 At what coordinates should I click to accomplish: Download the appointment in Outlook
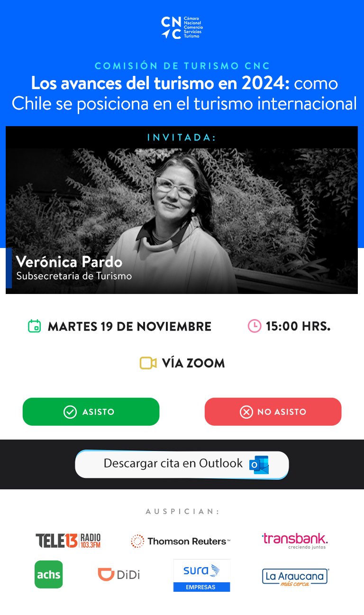coord(182,465)
